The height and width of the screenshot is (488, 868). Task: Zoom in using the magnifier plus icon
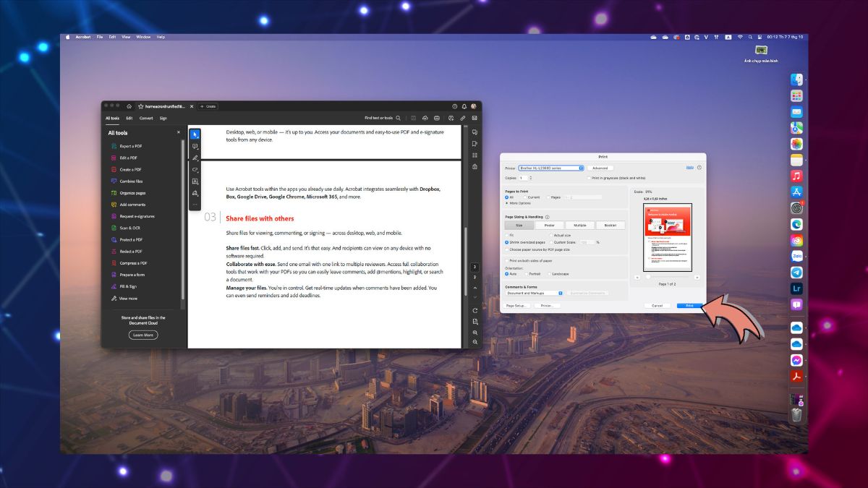click(475, 332)
